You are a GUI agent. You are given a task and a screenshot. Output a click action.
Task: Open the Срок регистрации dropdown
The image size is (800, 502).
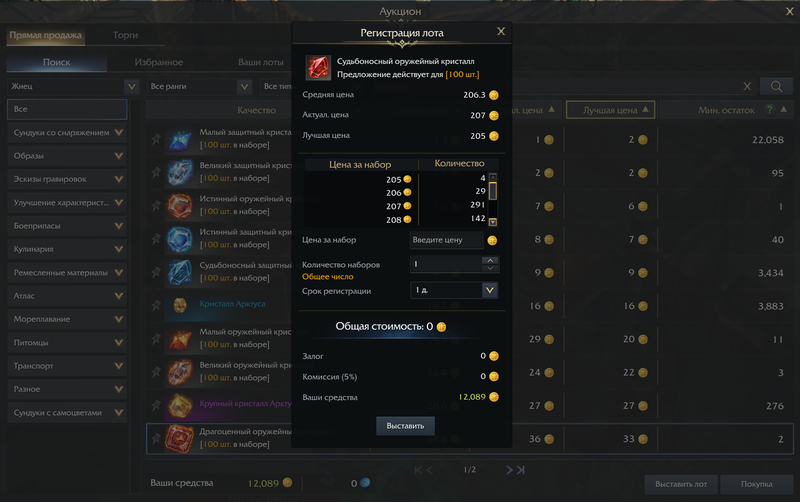[x=454, y=290]
